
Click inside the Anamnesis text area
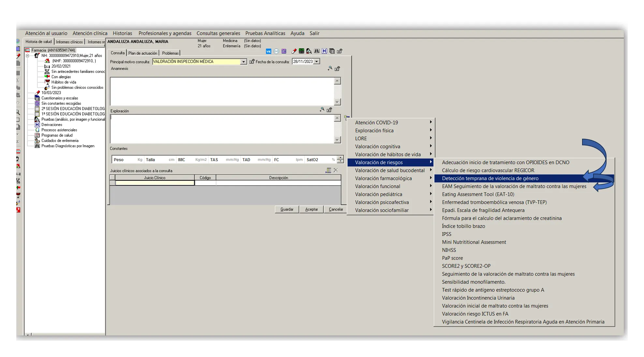click(x=222, y=91)
